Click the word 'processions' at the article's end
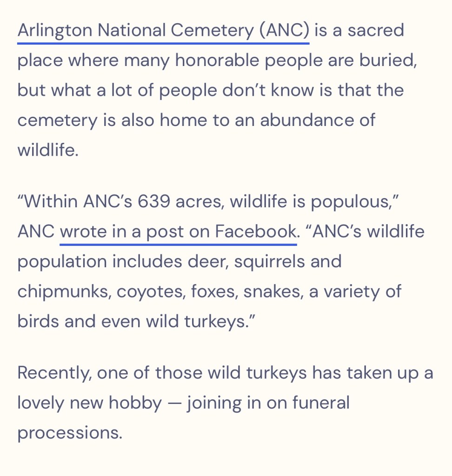This screenshot has width=452, height=476. click(x=70, y=433)
